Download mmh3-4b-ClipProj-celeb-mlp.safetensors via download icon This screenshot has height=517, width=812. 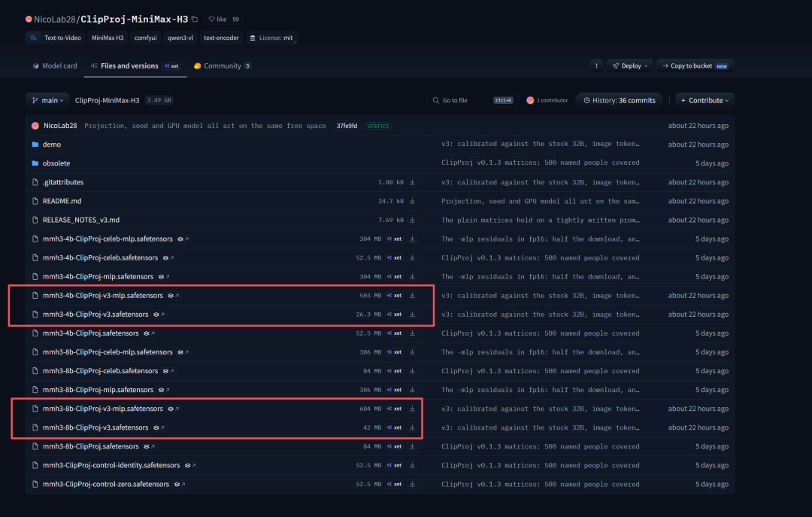(x=412, y=239)
